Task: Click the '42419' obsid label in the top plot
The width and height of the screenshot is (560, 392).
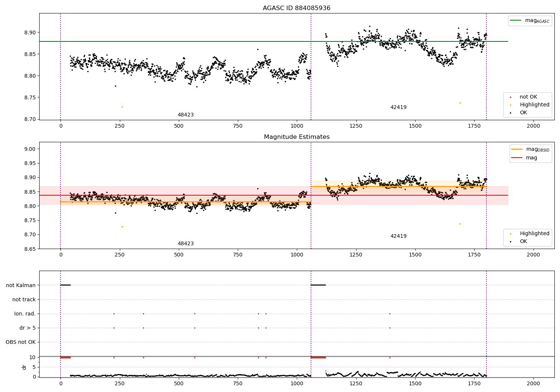Action: [398, 108]
